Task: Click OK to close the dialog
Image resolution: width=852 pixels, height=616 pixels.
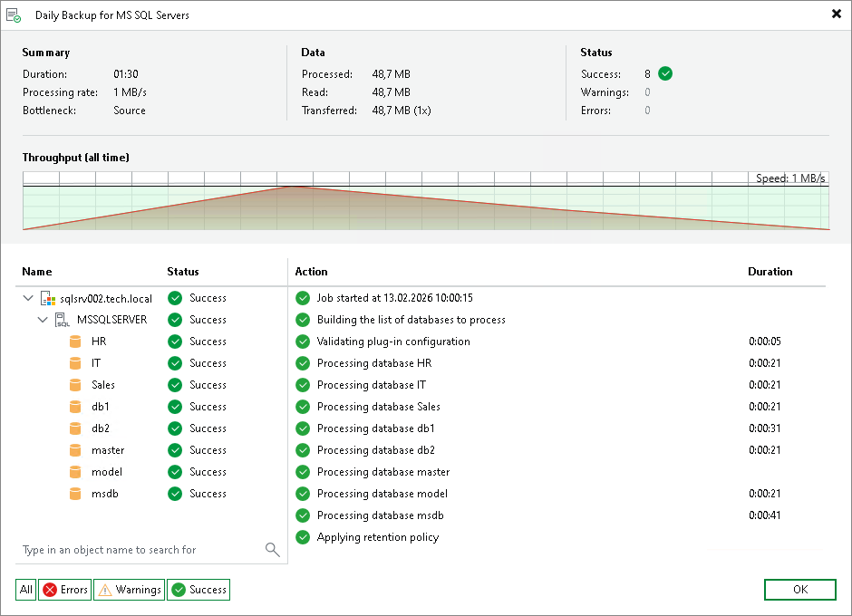Action: [799, 590]
